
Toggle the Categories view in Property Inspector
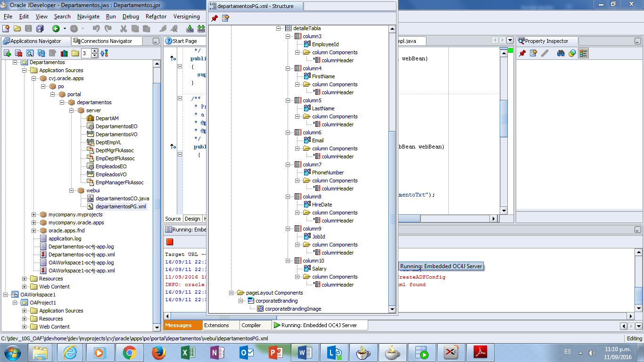[584, 53]
